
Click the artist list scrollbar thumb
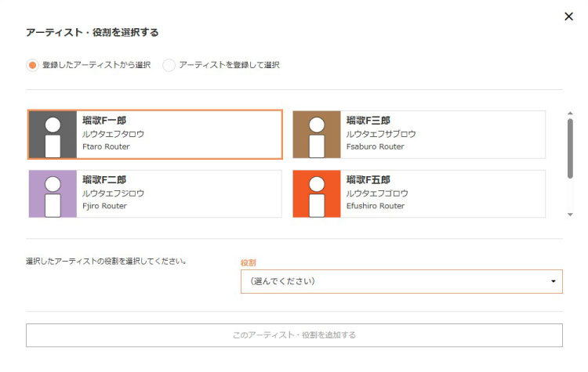pyautogui.click(x=570, y=149)
